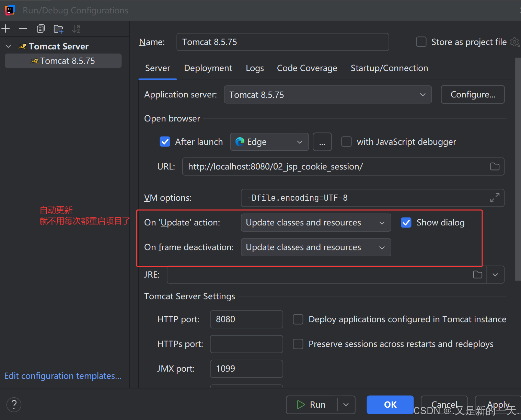Image resolution: width=521 pixels, height=420 pixels.
Task: Click the Edge browser icon
Action: pyautogui.click(x=240, y=142)
